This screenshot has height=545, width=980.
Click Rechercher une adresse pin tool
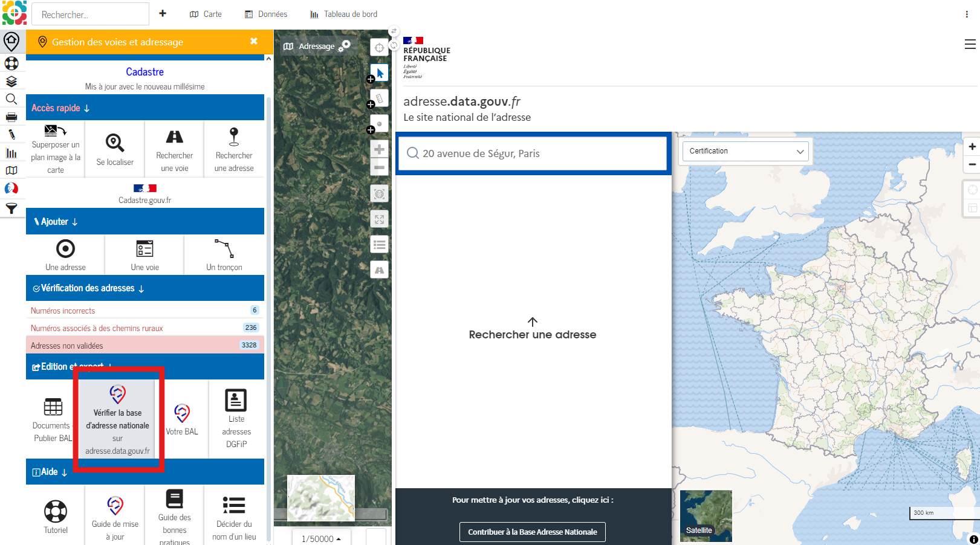point(234,149)
